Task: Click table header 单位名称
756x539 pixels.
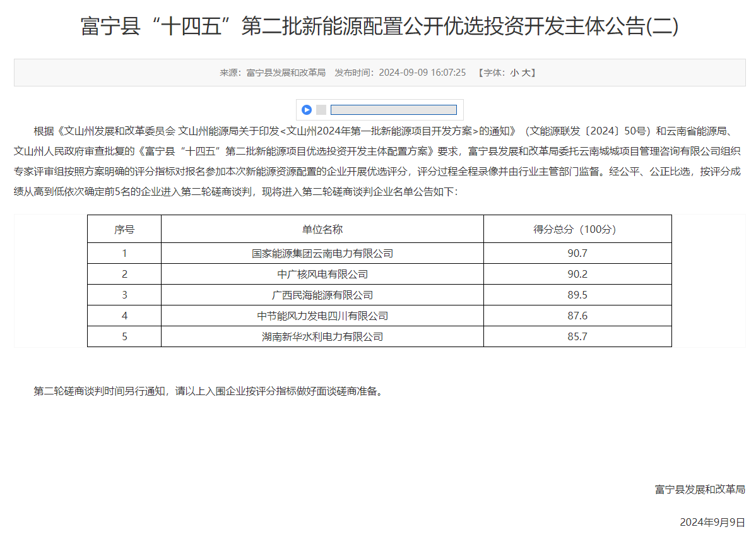Action: tap(322, 230)
